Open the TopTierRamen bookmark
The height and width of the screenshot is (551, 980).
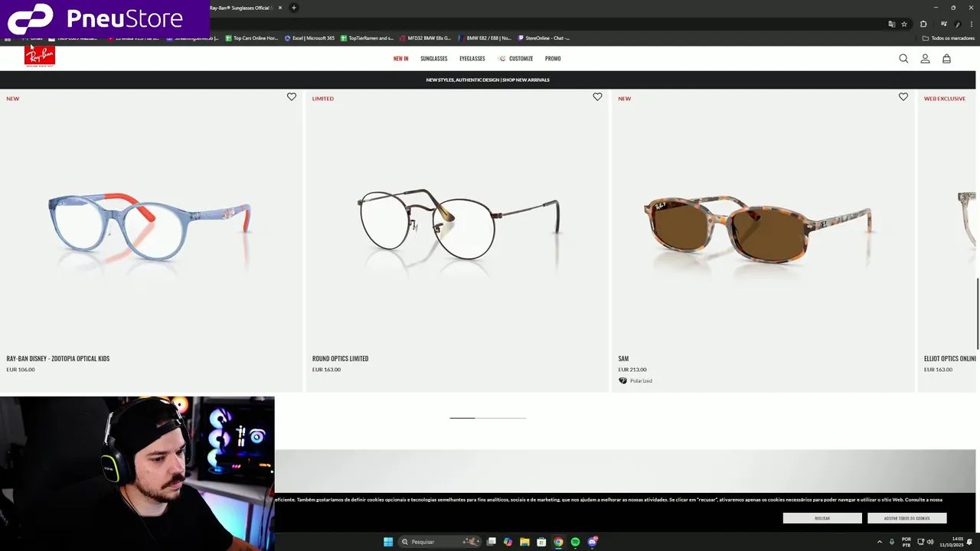[x=367, y=37]
